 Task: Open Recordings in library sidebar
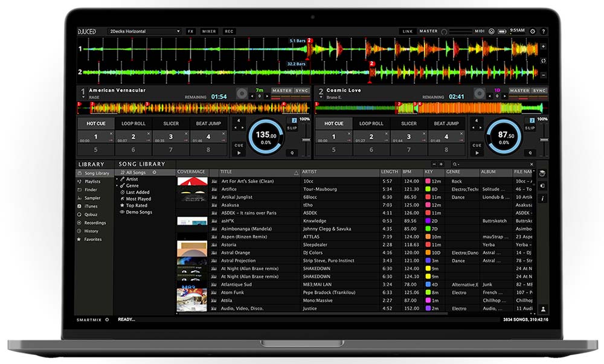point(94,223)
